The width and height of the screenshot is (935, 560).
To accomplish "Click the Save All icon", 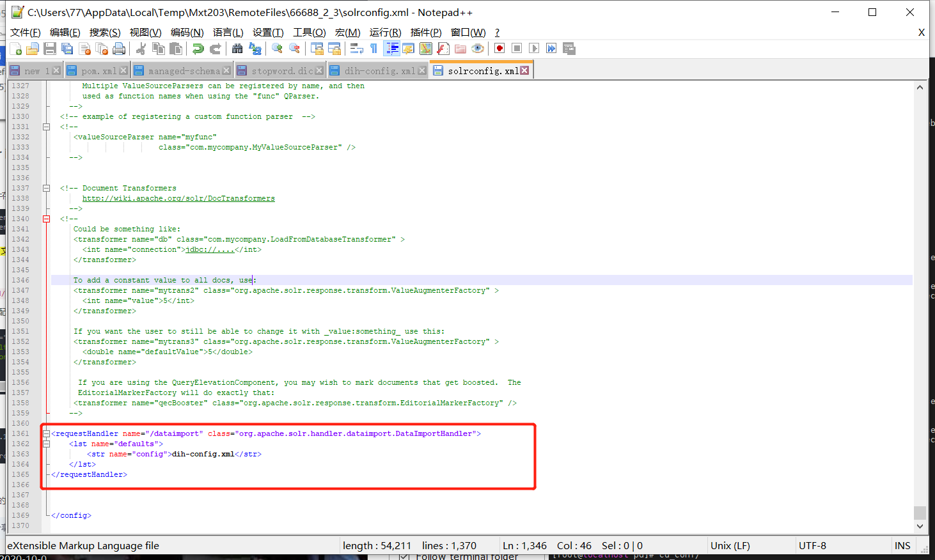I will (67, 49).
